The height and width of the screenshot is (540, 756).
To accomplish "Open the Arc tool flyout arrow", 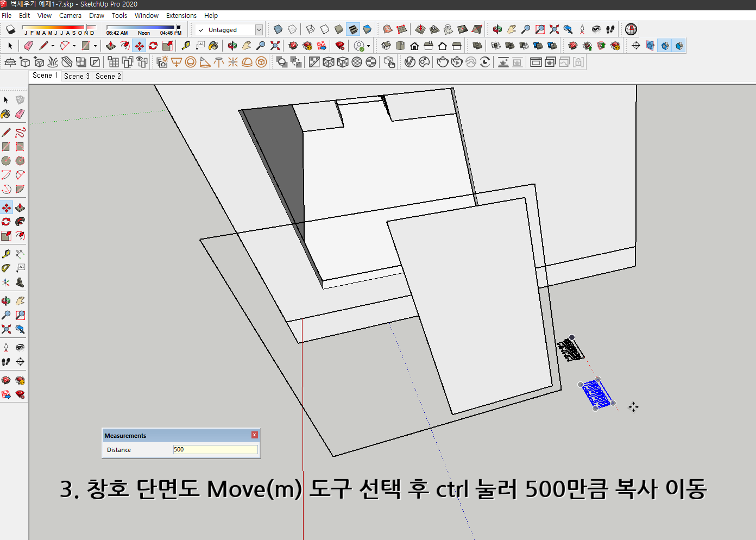I will click(73, 45).
